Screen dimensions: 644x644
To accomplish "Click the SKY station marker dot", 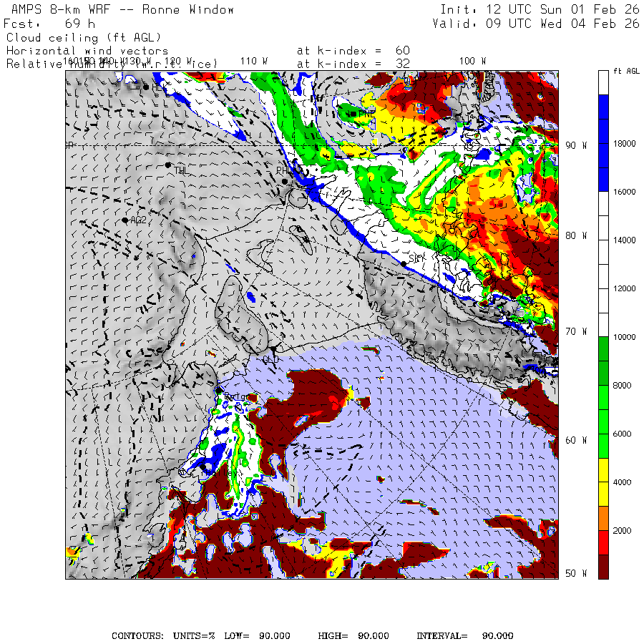I will (x=404, y=263).
